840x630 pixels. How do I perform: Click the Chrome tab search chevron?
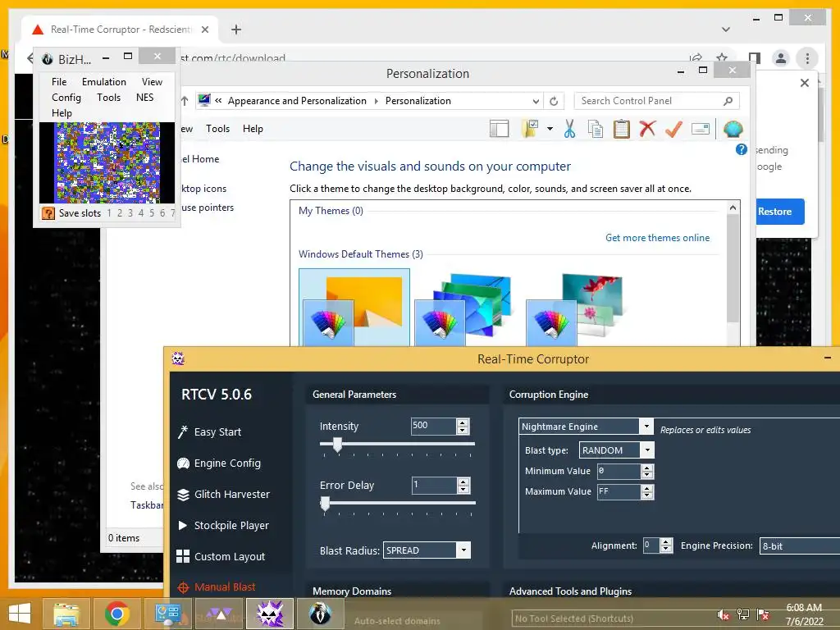coord(725,30)
